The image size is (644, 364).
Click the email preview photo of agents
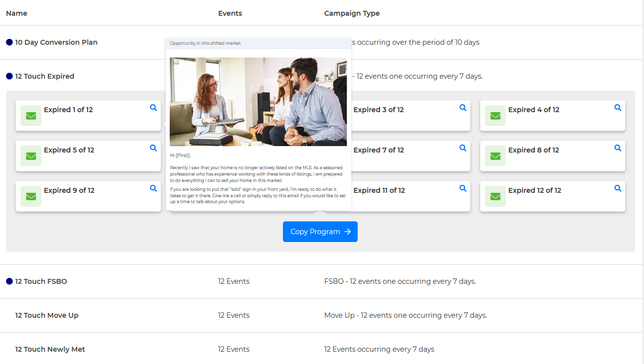tap(258, 102)
